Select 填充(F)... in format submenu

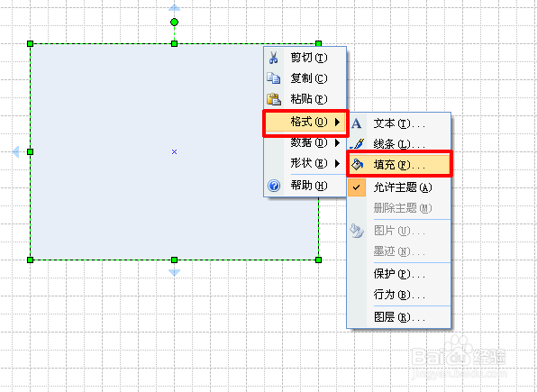tap(399, 165)
